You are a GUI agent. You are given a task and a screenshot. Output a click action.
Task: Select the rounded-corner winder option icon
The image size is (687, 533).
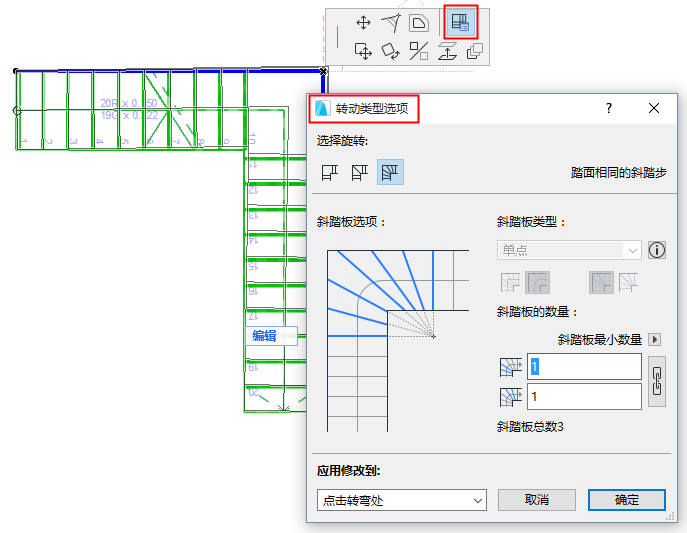(537, 282)
